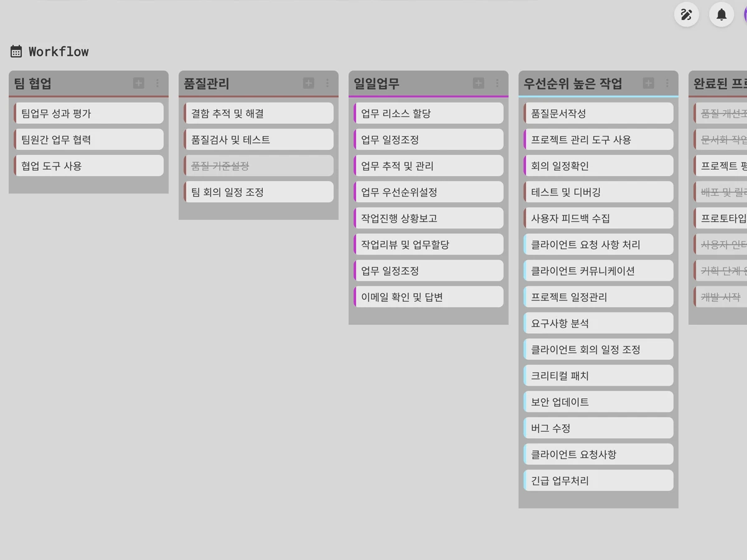Open the 긴급 업무처리 card
Screen dimensions: 747x560
coord(598,480)
